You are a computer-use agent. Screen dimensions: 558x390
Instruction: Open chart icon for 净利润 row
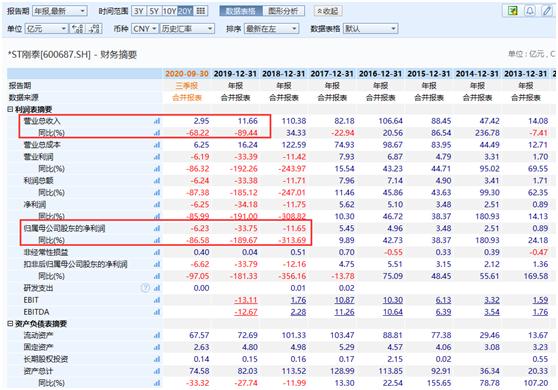click(157, 205)
